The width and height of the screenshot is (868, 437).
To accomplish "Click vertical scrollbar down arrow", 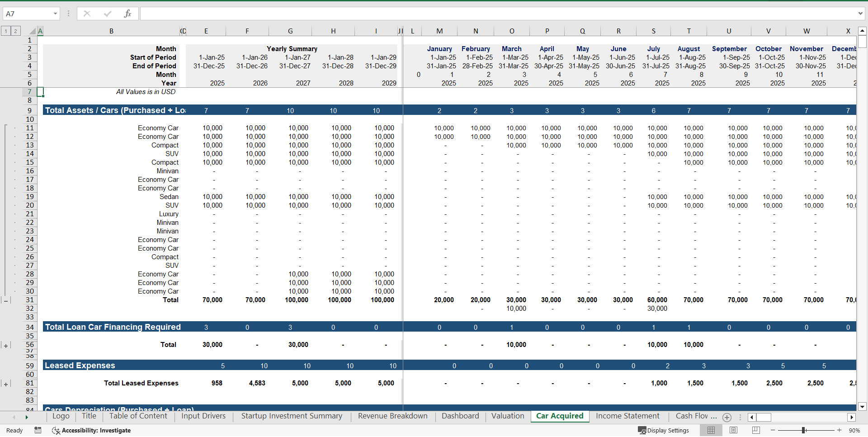I will 862,407.
